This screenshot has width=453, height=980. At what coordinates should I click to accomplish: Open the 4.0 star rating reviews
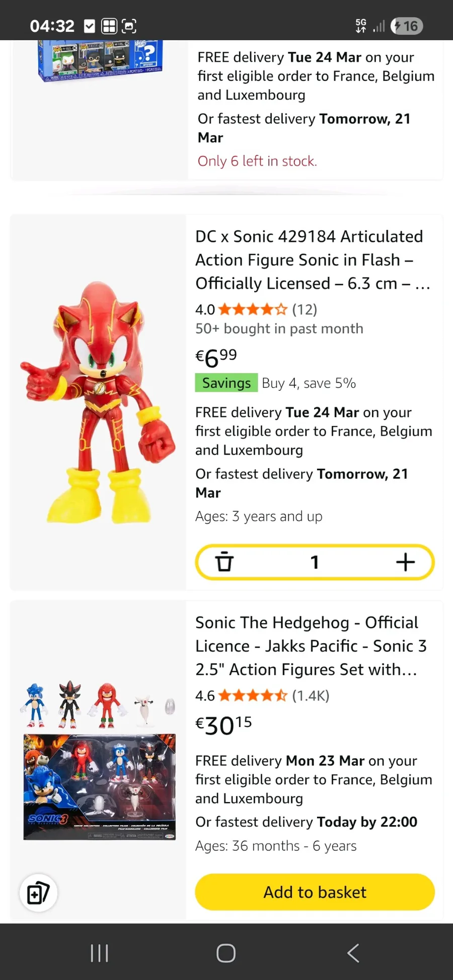[x=256, y=309]
